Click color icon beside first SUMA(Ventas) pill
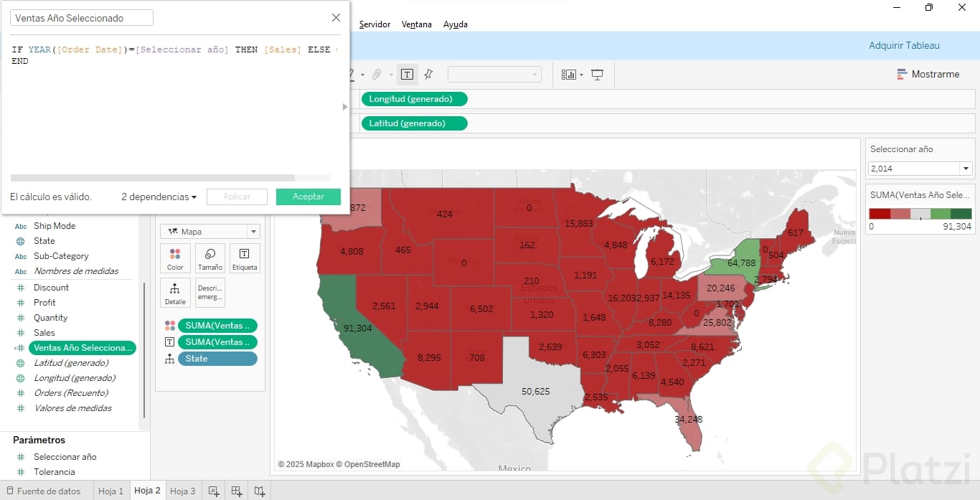The image size is (980, 500). point(169,326)
